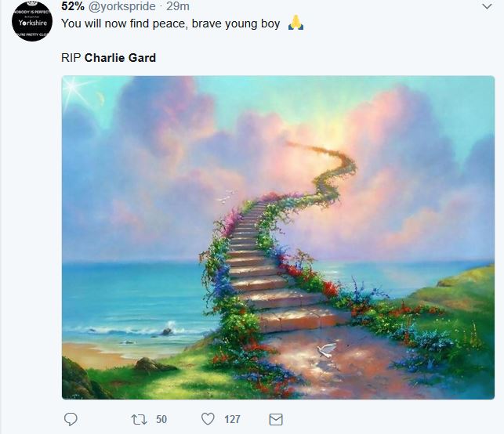Image resolution: width=504 pixels, height=434 pixels.
Task: Click the RIP text line
Action: (71, 58)
